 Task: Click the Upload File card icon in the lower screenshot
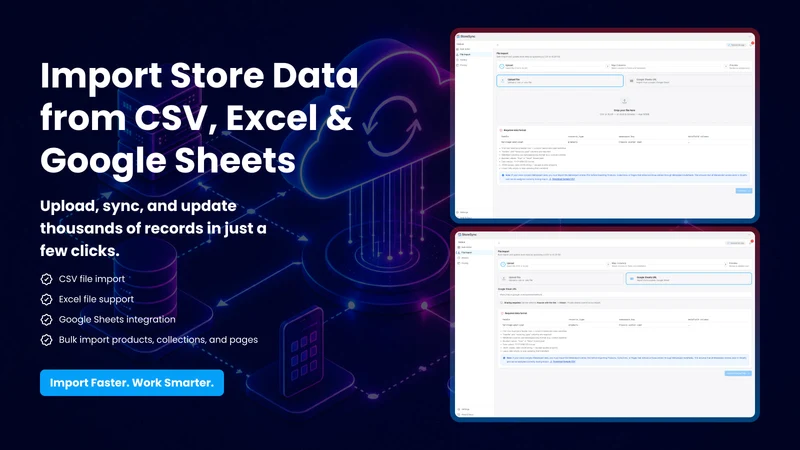504,279
